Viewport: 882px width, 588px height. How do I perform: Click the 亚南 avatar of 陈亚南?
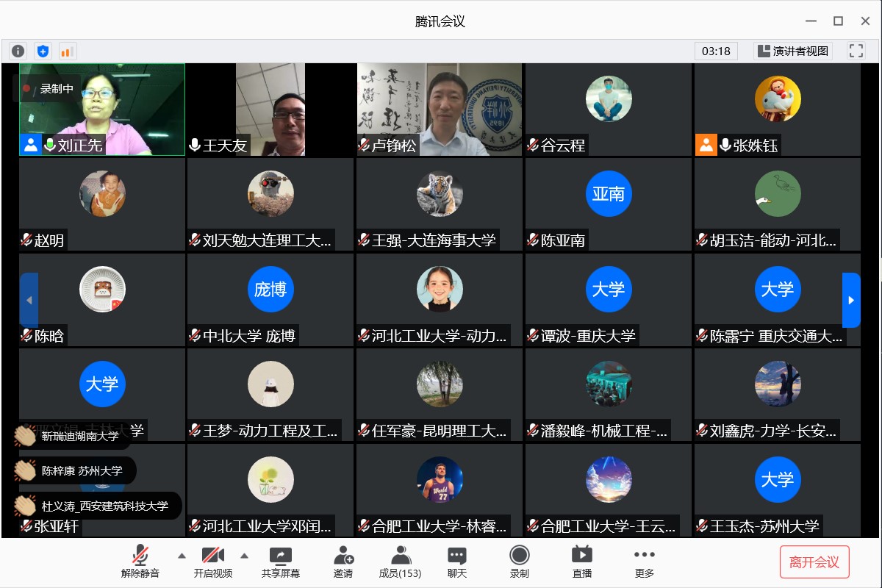pos(609,194)
